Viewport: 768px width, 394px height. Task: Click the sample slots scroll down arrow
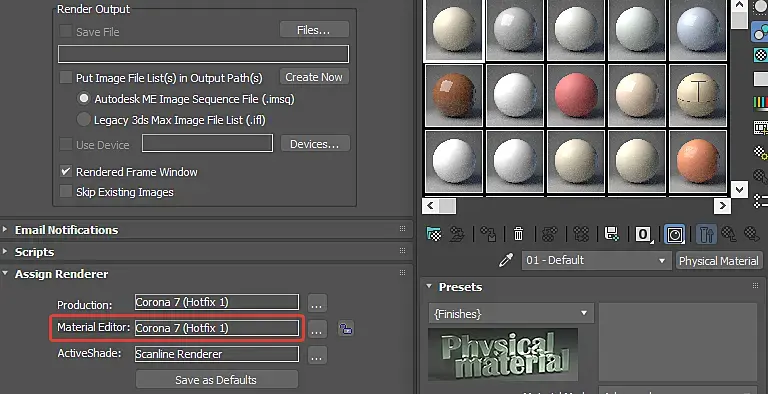pos(739,189)
